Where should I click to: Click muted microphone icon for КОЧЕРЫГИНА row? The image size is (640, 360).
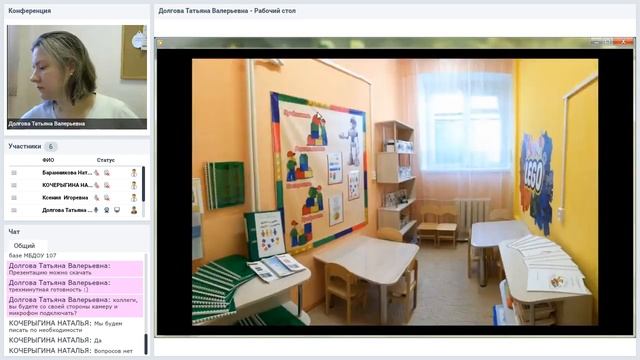97,185
